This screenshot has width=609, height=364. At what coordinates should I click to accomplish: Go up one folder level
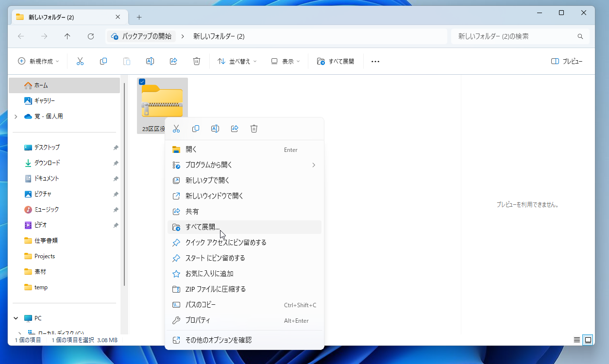point(68,36)
